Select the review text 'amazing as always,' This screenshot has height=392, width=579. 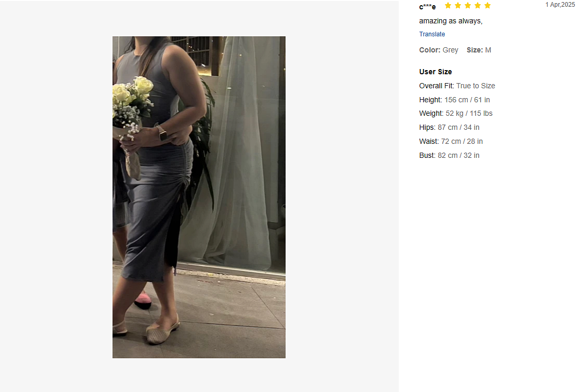tap(451, 21)
